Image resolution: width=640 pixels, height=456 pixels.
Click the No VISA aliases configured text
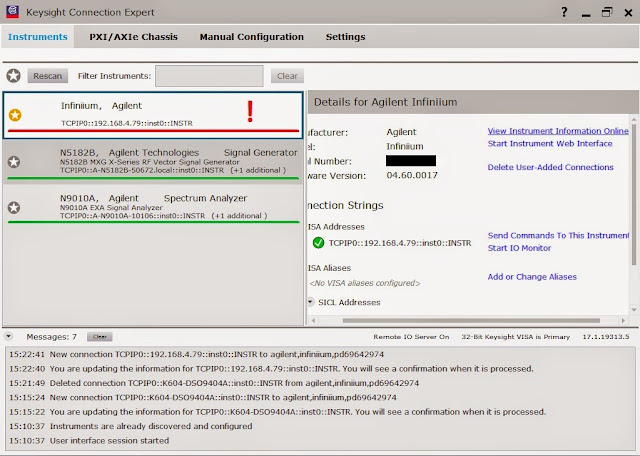coord(364,283)
